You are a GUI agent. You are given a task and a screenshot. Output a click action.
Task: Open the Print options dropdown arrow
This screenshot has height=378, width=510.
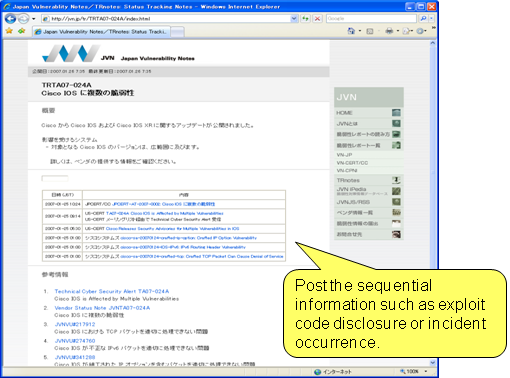click(x=398, y=31)
